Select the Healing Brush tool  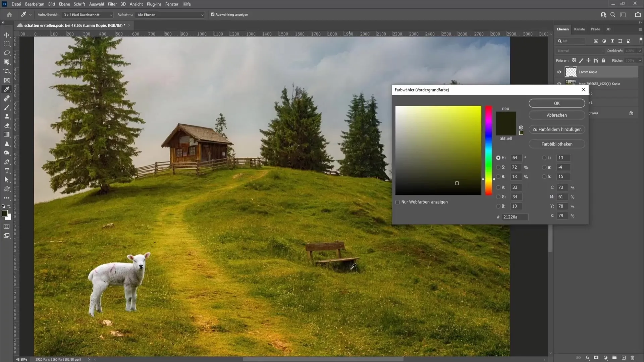(x=7, y=98)
